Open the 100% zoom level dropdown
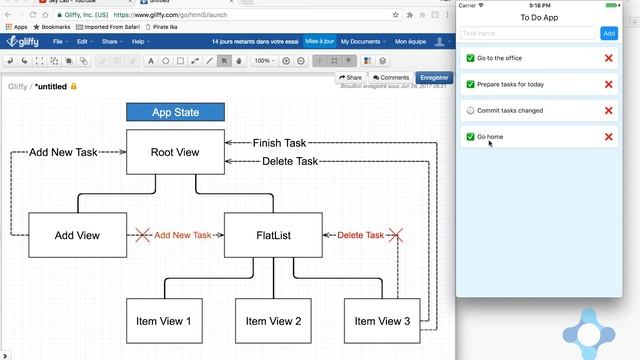This screenshot has height=360, width=640. click(264, 61)
